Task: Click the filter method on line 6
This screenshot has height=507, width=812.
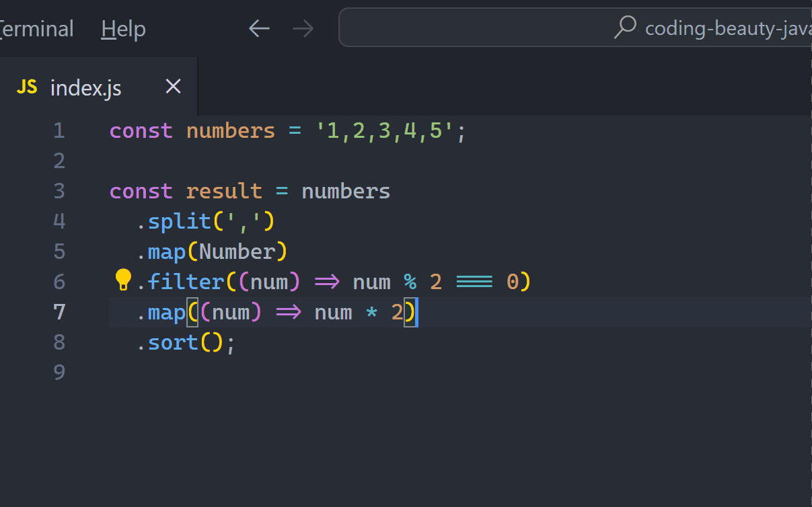Action: point(186,282)
